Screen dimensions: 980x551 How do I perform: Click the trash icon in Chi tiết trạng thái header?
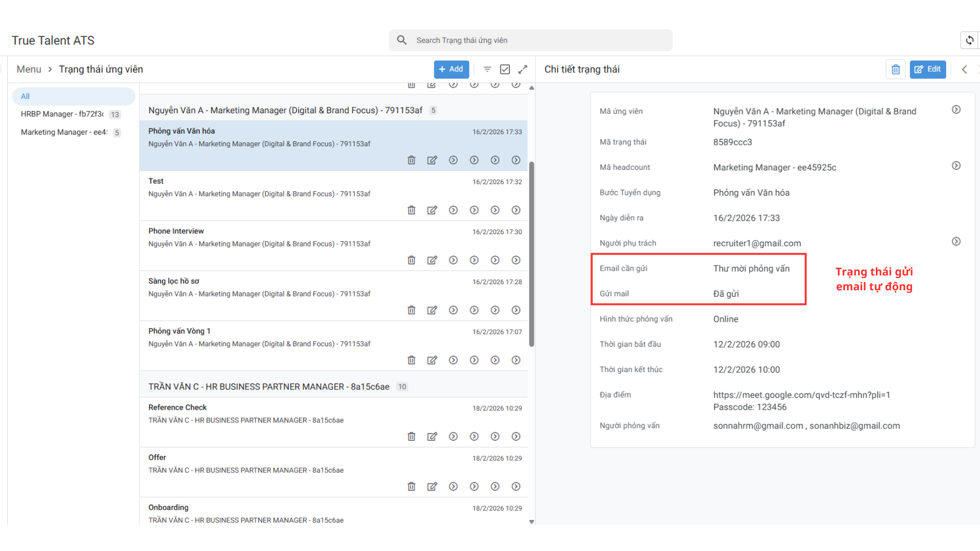pyautogui.click(x=895, y=69)
